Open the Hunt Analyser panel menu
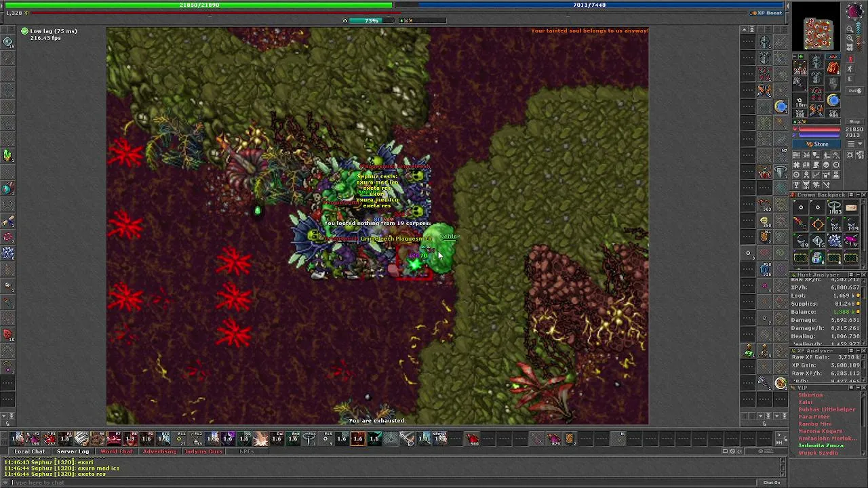Viewport: 868px width, 488px height. tap(850, 275)
